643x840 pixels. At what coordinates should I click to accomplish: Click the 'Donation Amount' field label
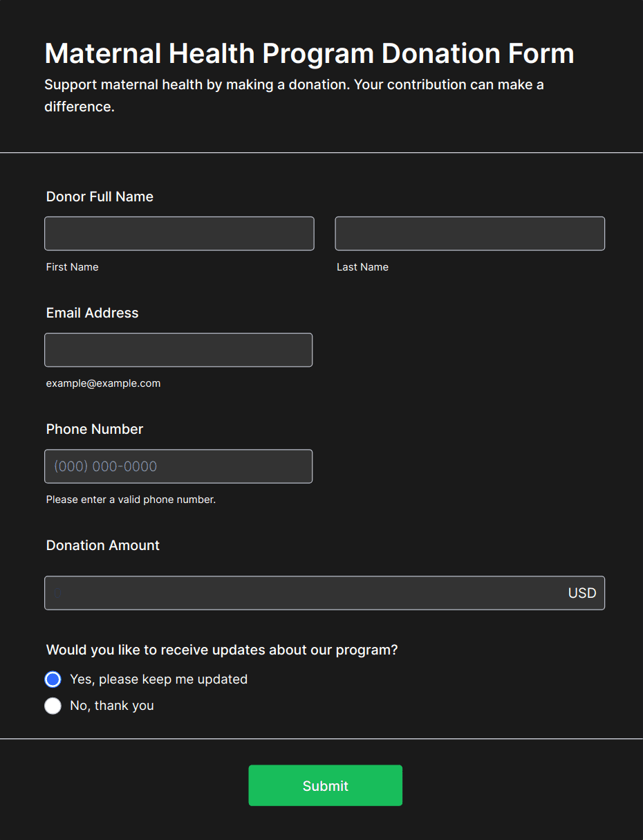(x=102, y=545)
